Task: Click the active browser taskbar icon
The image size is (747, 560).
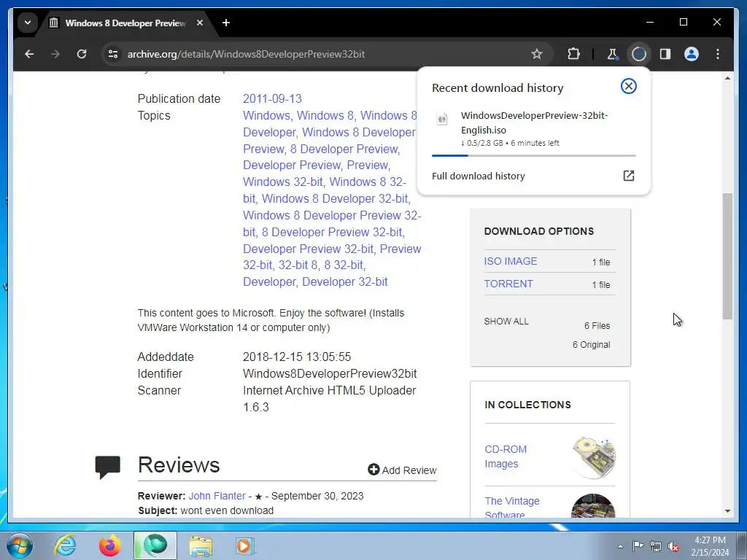Action: coord(155,545)
